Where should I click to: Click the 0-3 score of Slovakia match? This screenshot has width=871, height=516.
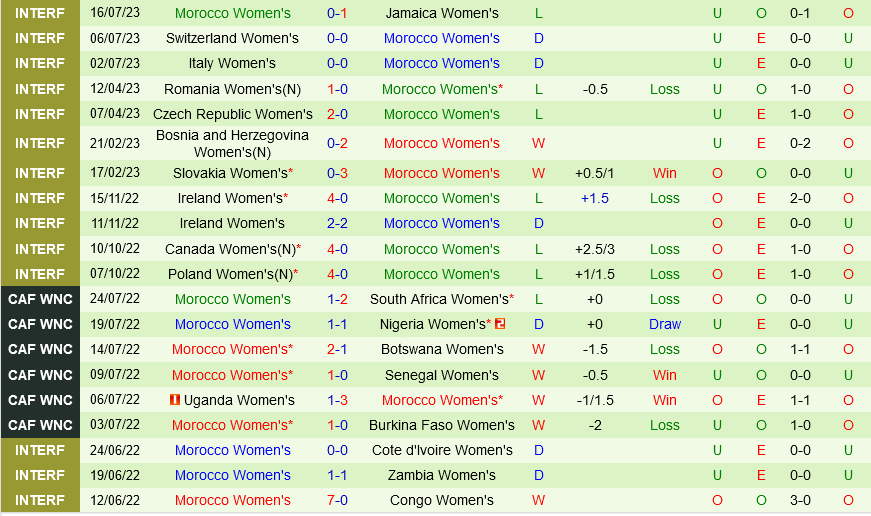(337, 173)
